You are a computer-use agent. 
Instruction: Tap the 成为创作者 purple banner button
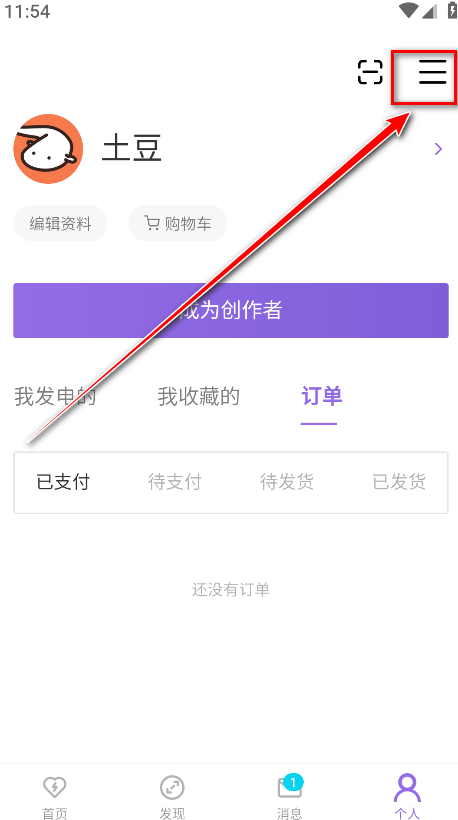[231, 310]
